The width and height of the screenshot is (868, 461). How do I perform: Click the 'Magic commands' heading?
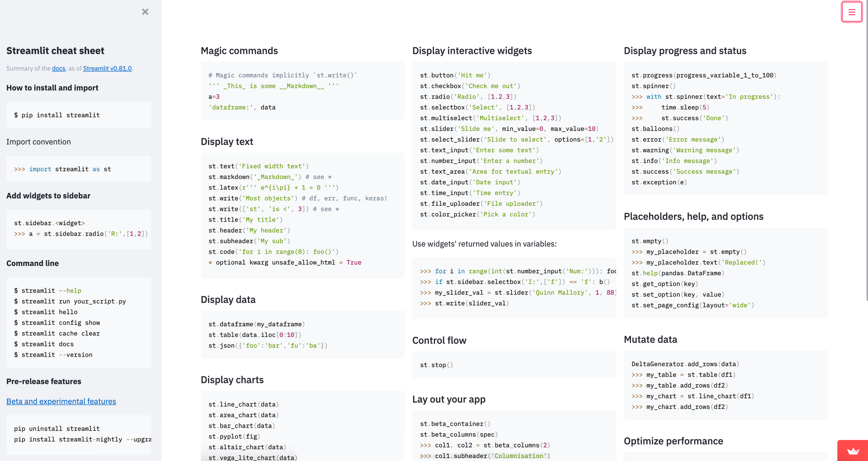pos(239,51)
